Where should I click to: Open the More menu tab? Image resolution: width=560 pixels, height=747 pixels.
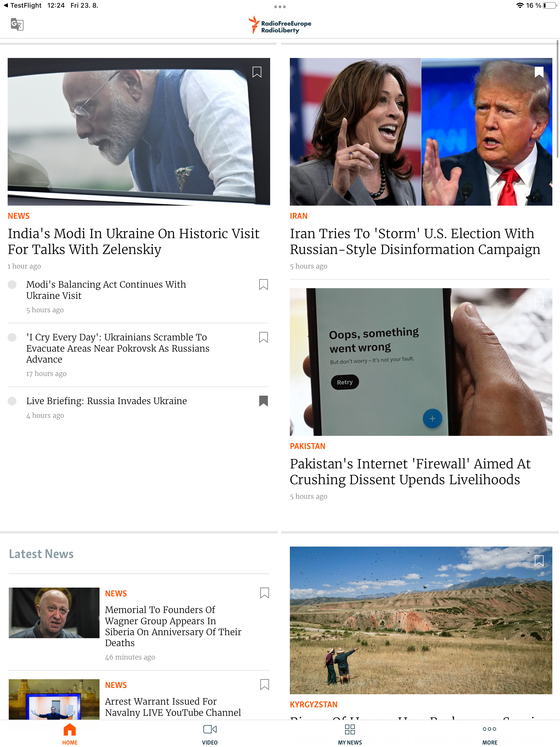click(489, 734)
